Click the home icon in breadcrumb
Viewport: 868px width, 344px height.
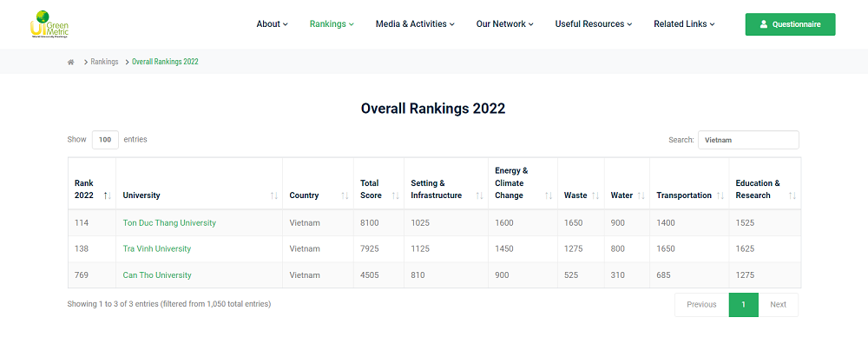[71, 62]
